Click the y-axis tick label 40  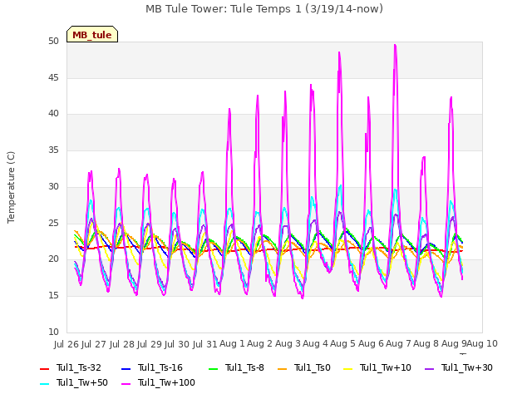[53, 114]
